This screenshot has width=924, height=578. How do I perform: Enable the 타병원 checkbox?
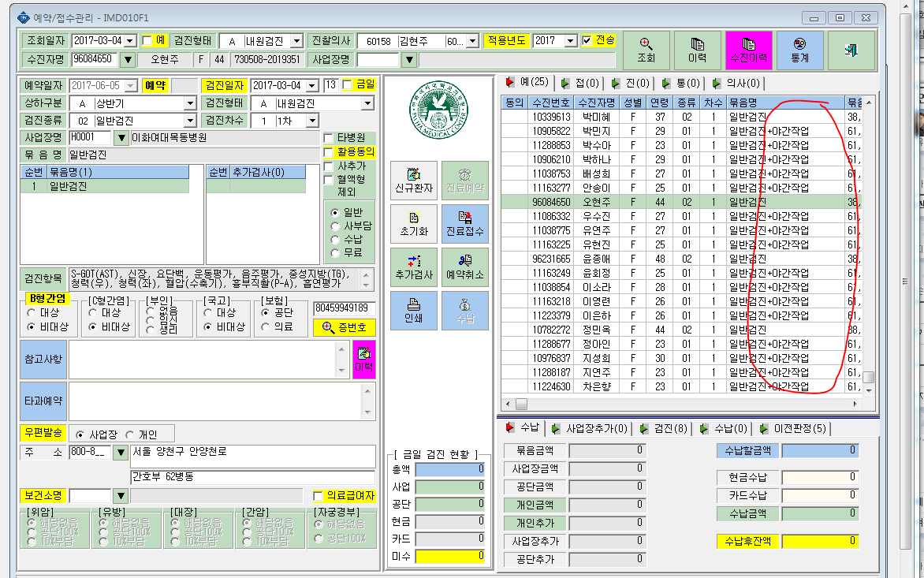click(x=329, y=138)
